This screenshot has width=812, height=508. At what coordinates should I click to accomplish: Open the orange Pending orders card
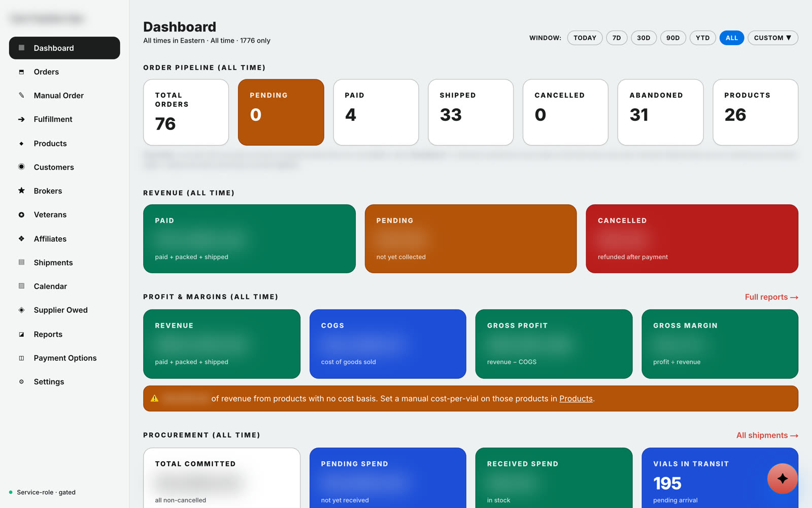pos(281,112)
